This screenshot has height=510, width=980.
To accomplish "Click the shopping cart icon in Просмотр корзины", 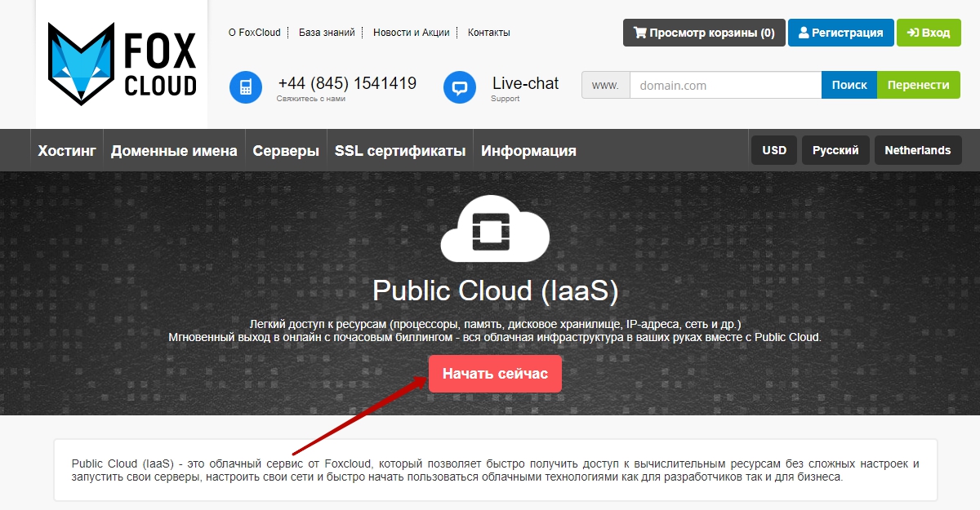I will [x=639, y=33].
